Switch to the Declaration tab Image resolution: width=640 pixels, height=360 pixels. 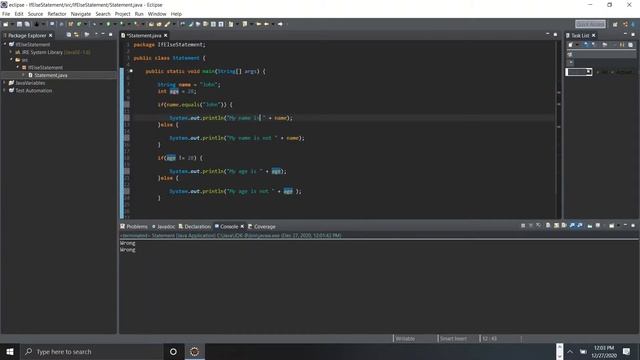click(x=195, y=227)
